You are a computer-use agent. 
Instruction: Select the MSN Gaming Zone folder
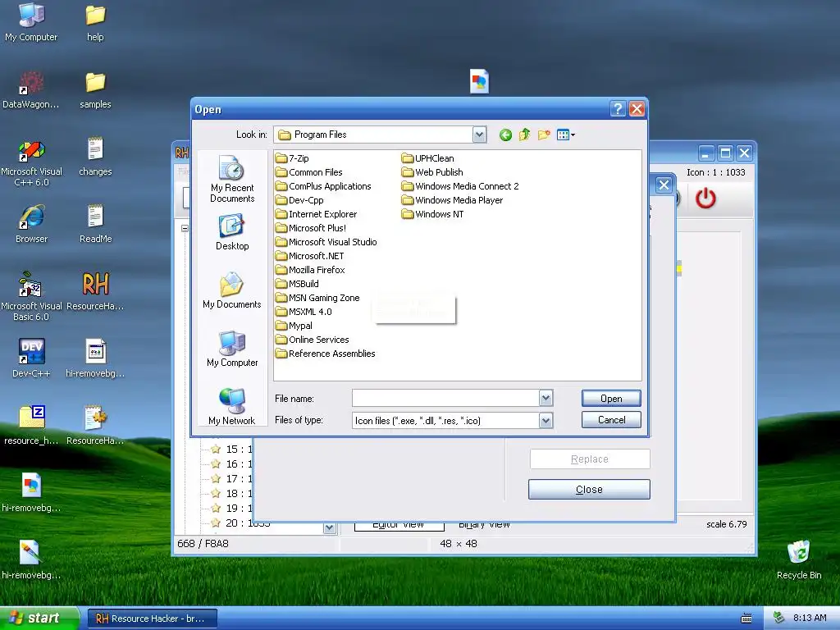pyautogui.click(x=318, y=297)
